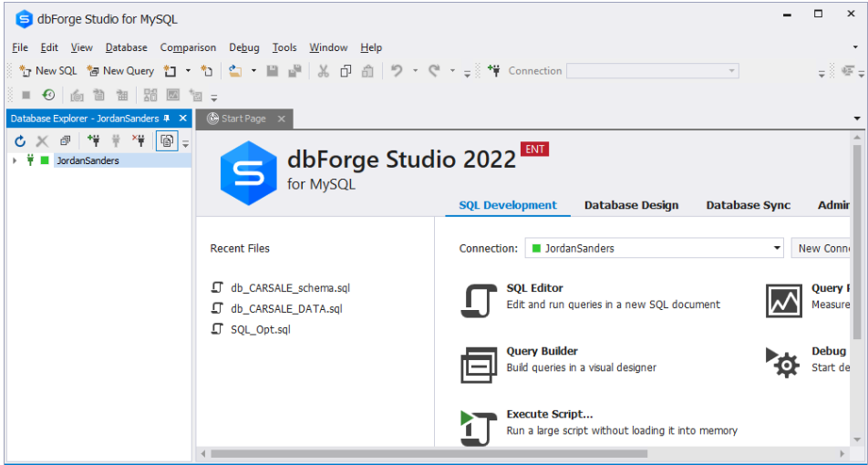Viewport: 868px width, 465px height.
Task: Open the Window menu
Action: pyautogui.click(x=328, y=47)
